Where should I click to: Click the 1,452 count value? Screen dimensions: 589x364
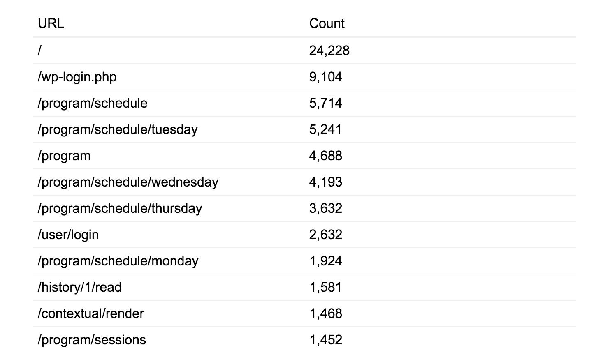[325, 340]
